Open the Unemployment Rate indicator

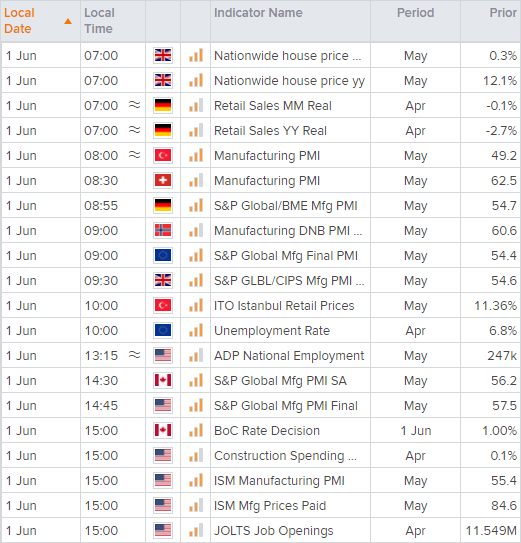pyautogui.click(x=272, y=331)
